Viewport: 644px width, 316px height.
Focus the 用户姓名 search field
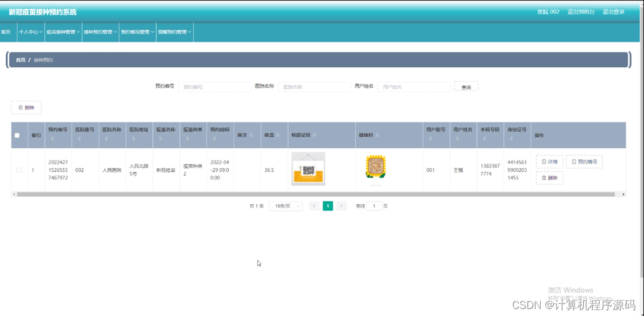414,87
